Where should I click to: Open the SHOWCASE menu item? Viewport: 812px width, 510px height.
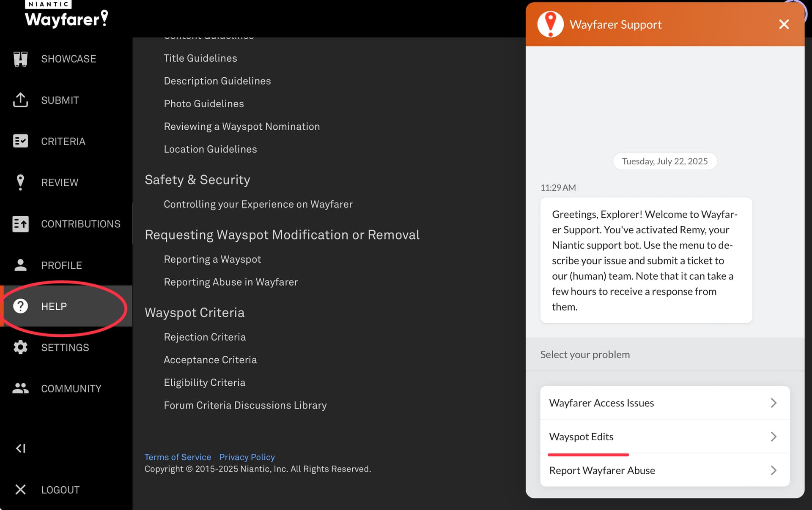pyautogui.click(x=66, y=59)
